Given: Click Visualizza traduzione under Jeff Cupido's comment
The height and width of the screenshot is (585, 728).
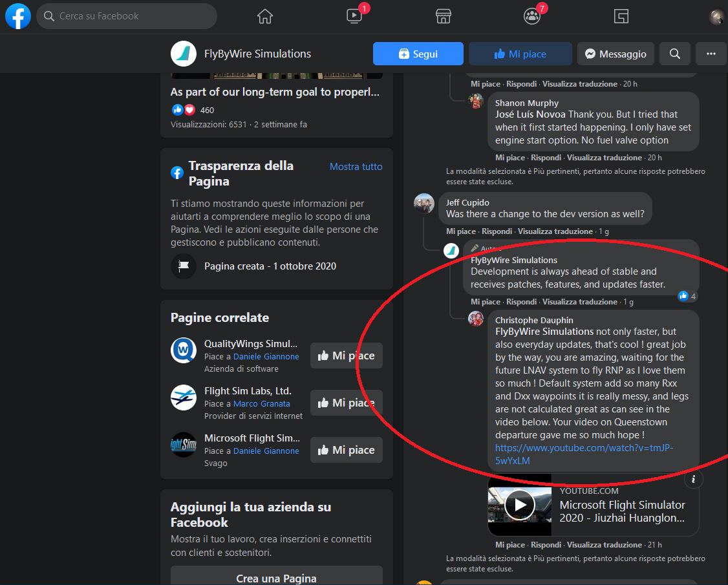Looking at the screenshot, I should pos(555,231).
